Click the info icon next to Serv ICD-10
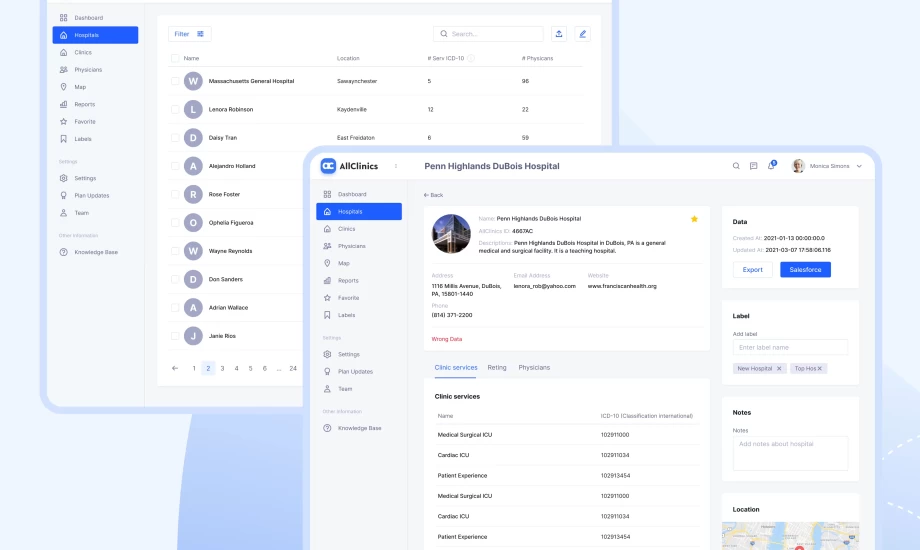920x550 pixels. [471, 58]
